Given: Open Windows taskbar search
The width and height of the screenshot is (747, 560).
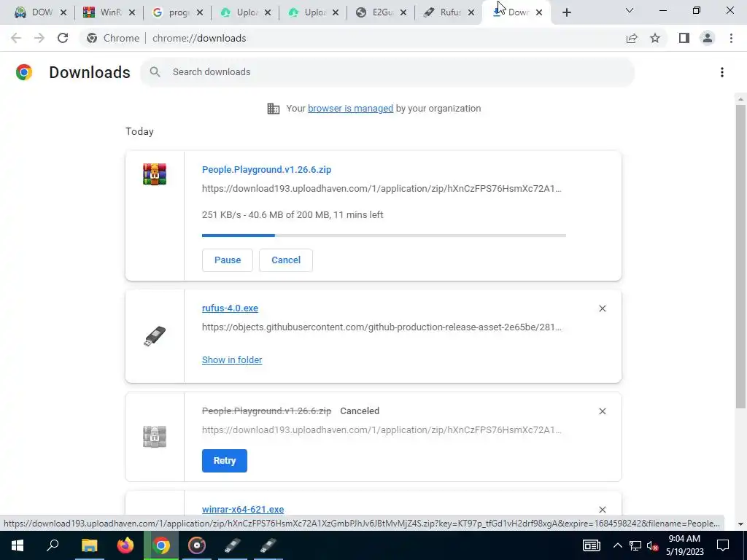Looking at the screenshot, I should (53, 545).
